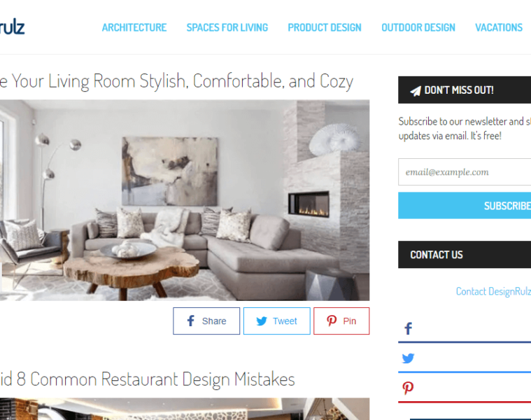Share the living room article on Facebook
This screenshot has height=420, width=531.
[x=206, y=321]
